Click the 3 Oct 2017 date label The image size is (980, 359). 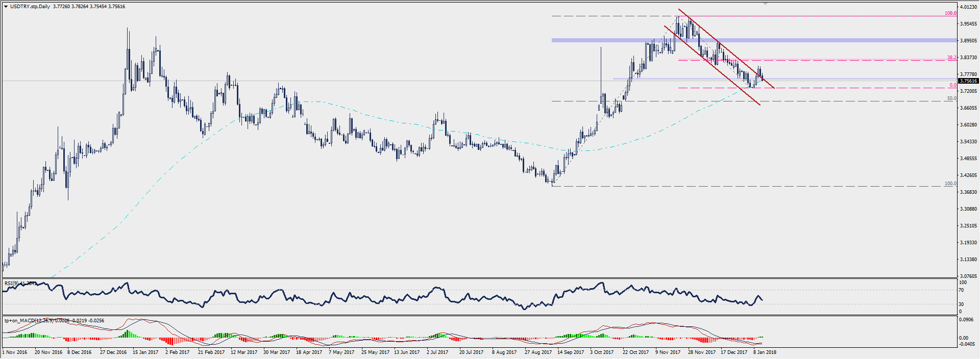602,352
